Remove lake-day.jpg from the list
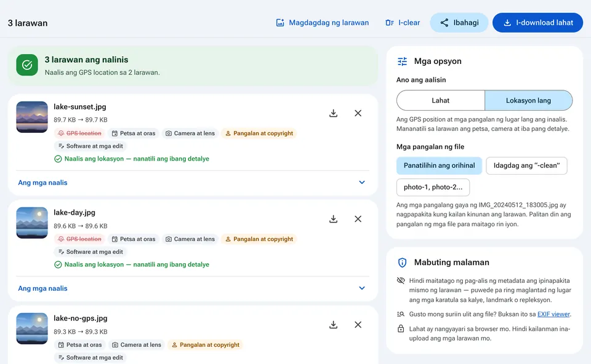This screenshot has height=364, width=591. point(358,219)
